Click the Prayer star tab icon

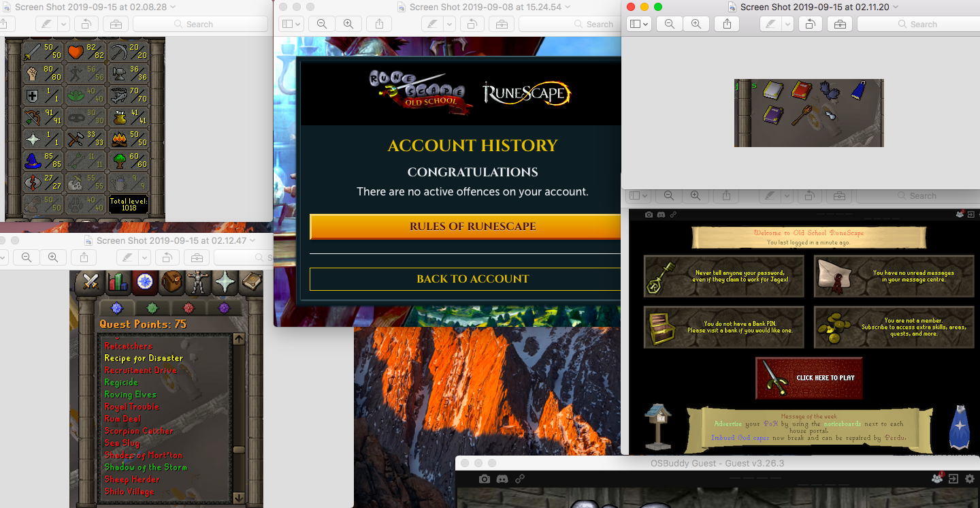click(x=224, y=281)
